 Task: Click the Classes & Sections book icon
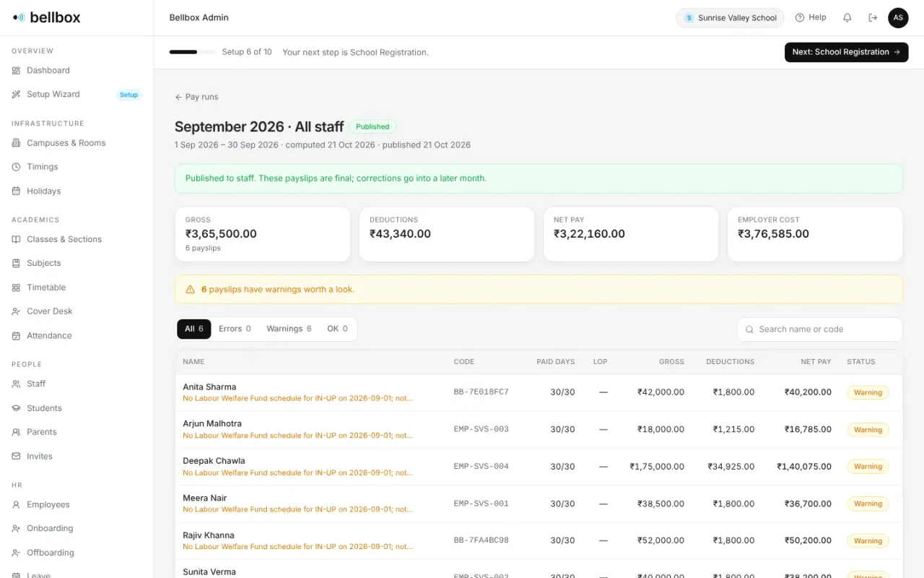click(16, 239)
